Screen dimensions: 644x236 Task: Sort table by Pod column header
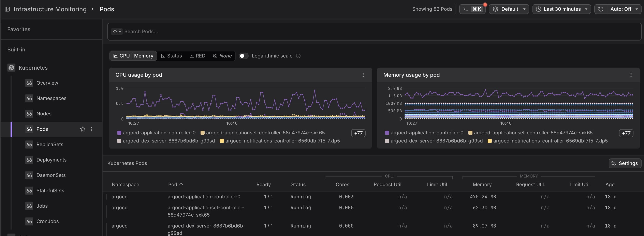176,185
